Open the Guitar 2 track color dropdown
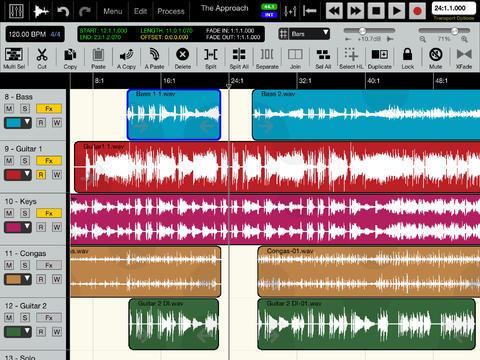Viewport: 480px width, 360px height. point(18,332)
